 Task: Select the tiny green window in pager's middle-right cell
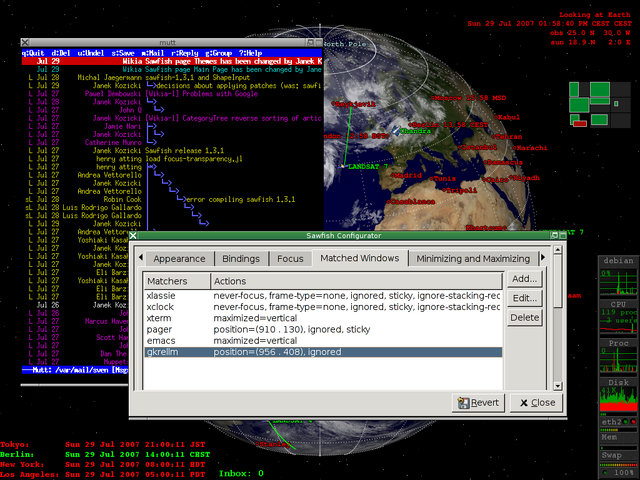point(616,104)
